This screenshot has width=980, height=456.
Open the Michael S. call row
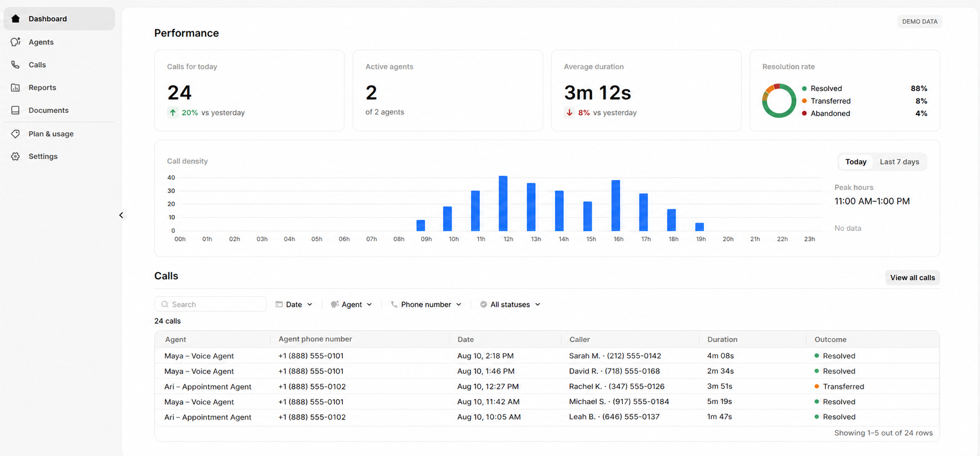tap(547, 402)
